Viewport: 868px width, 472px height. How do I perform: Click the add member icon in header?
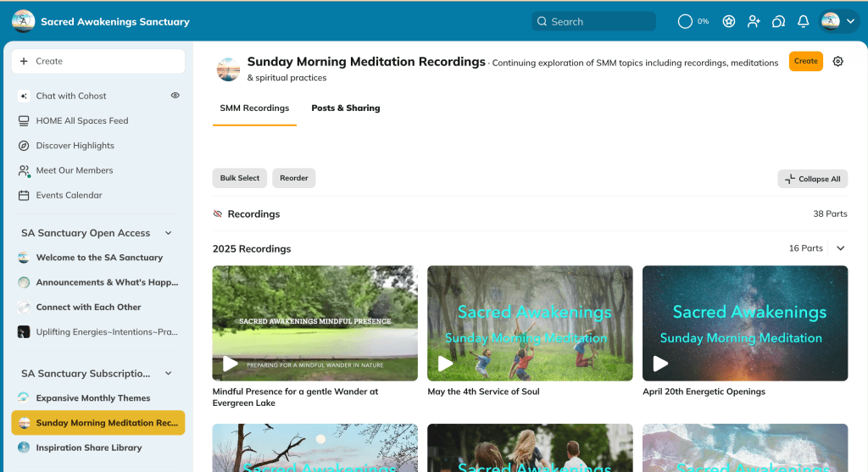tap(754, 21)
